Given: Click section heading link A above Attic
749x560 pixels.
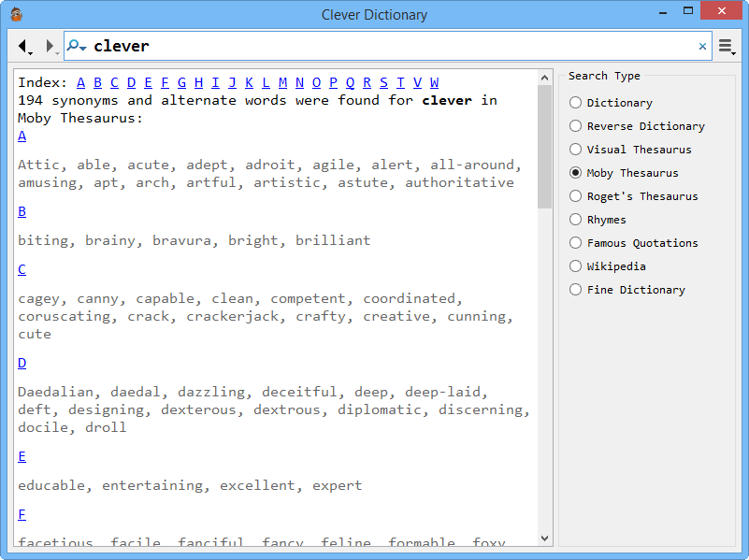Looking at the screenshot, I should click(x=22, y=136).
